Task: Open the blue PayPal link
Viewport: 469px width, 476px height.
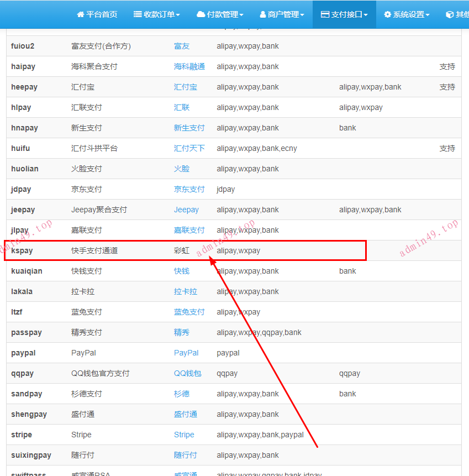Action: click(x=186, y=353)
